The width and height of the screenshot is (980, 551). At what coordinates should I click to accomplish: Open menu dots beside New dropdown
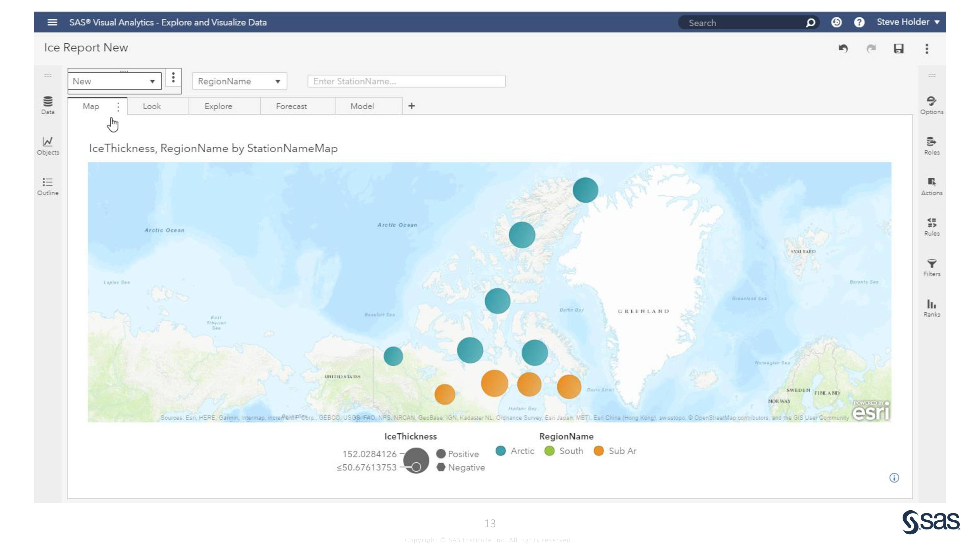173,78
